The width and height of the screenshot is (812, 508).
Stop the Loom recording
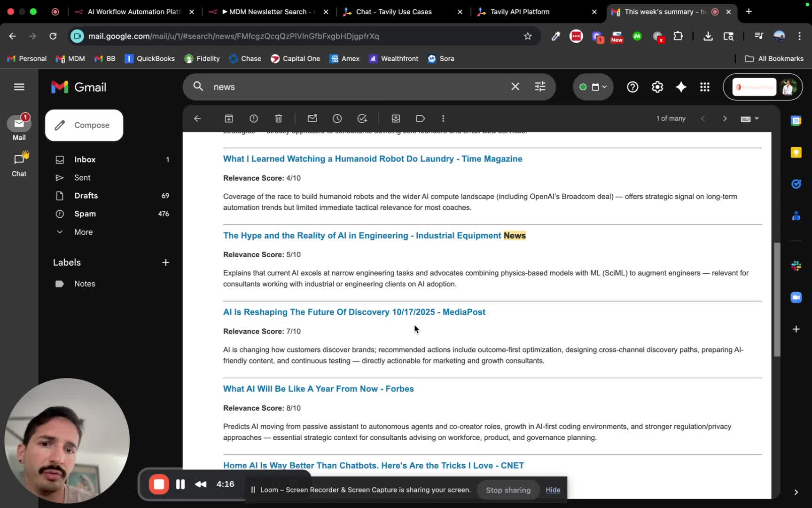point(159,484)
